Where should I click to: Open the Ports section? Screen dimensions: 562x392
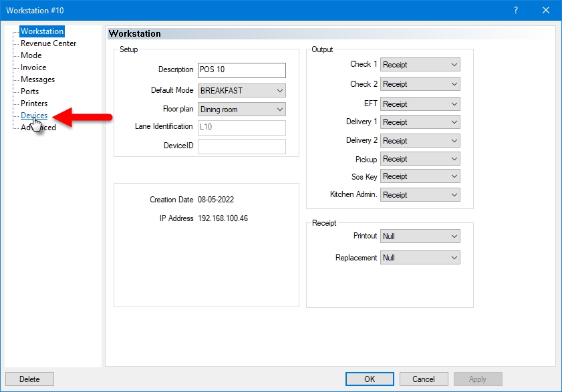click(x=29, y=91)
